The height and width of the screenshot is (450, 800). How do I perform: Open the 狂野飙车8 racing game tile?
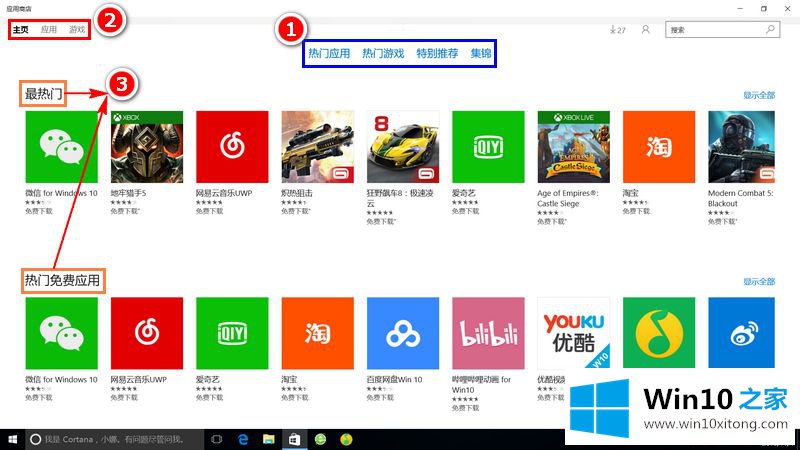[403, 147]
